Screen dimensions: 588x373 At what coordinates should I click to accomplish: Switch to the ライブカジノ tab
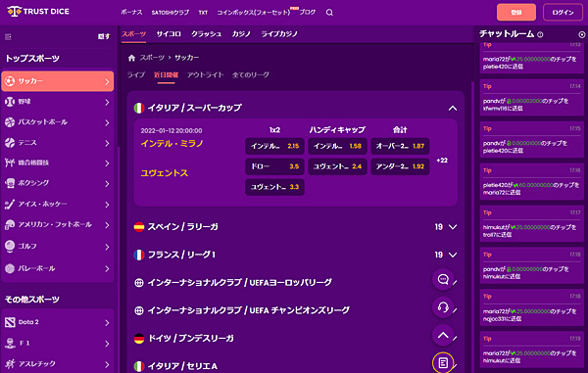(x=279, y=34)
